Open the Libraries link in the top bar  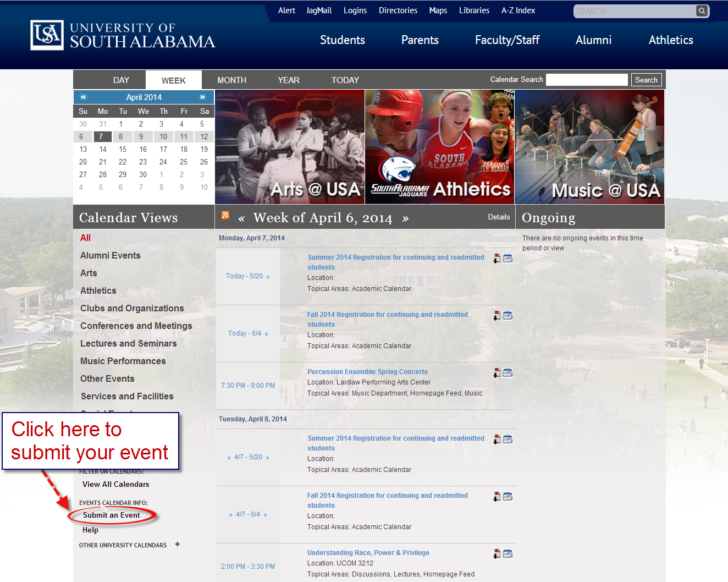(x=475, y=10)
